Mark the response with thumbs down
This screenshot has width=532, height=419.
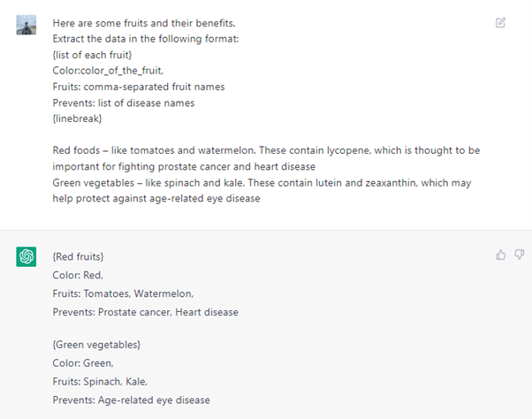(520, 255)
